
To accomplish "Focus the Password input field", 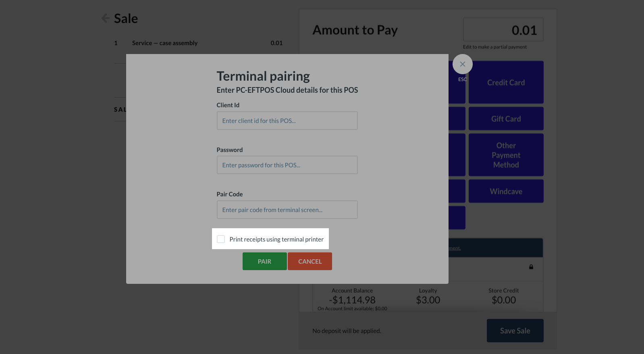I will (x=287, y=165).
